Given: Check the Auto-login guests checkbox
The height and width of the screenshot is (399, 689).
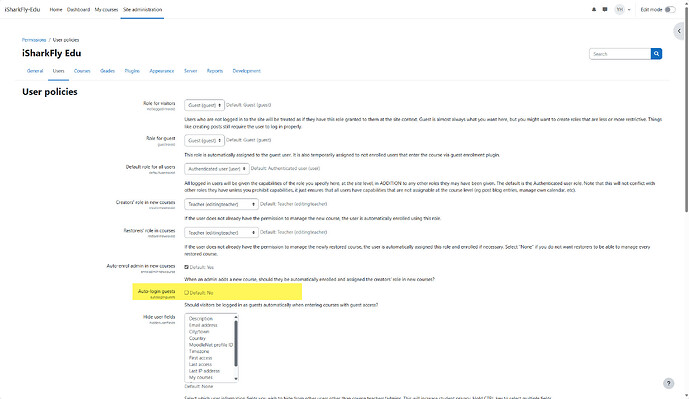Looking at the screenshot, I should (186, 293).
